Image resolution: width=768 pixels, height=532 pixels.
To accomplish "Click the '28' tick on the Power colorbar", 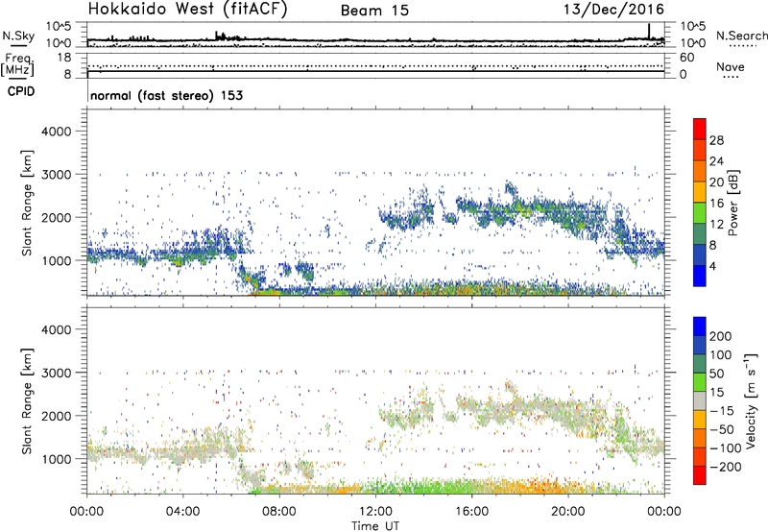I will (716, 140).
